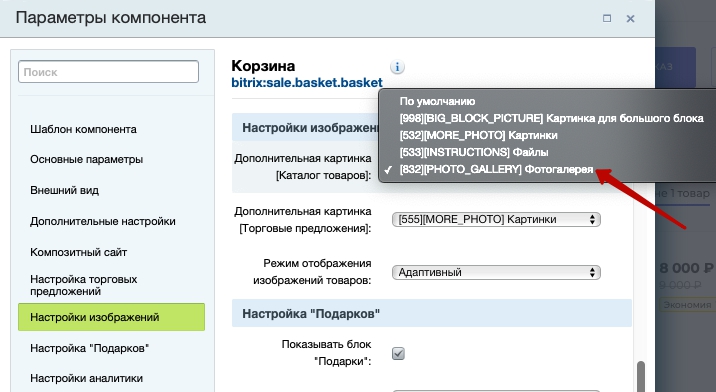Click bitrix:sale.basket.basket component name
The height and width of the screenshot is (392, 716).
tap(307, 83)
